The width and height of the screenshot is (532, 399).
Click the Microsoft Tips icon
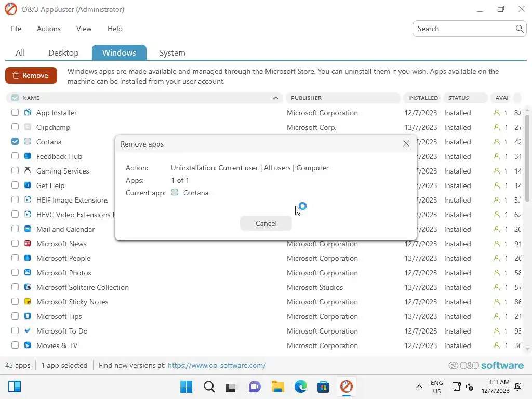point(28,316)
